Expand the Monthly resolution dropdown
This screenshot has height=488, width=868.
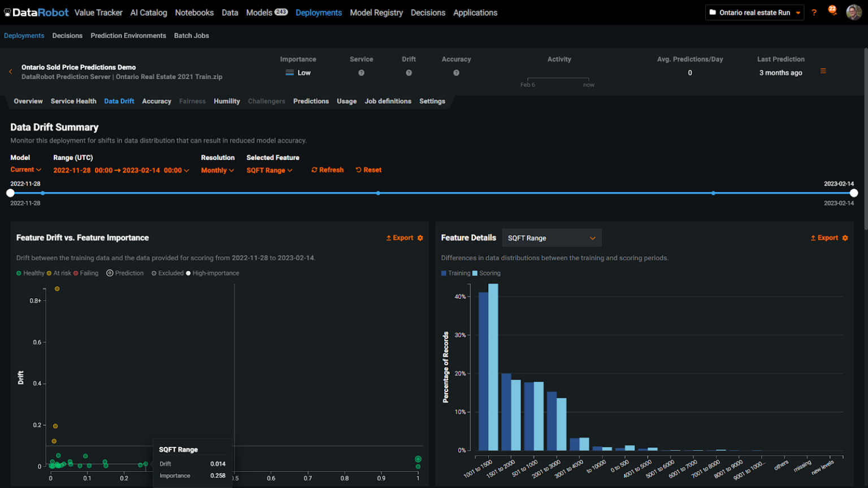[217, 171]
